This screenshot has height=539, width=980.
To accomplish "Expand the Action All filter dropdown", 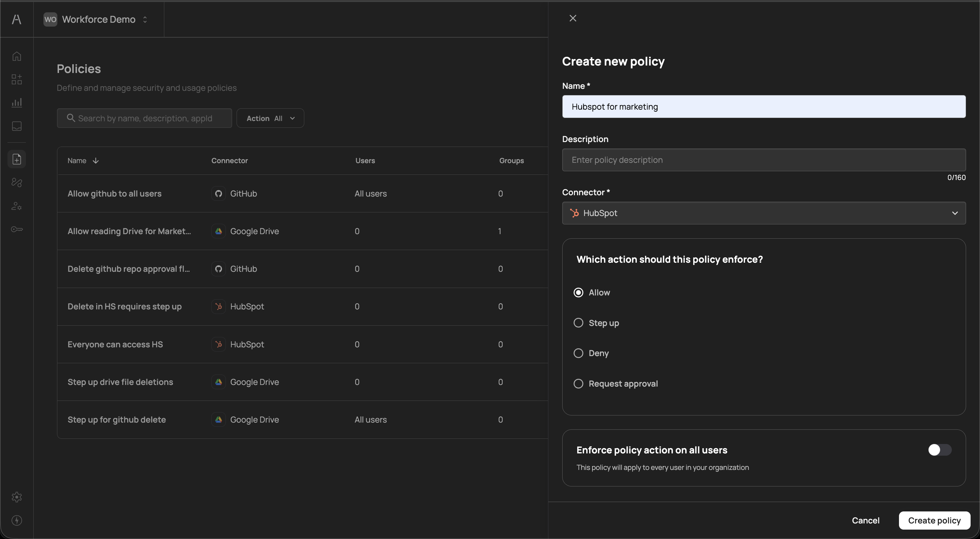I will pyautogui.click(x=270, y=118).
